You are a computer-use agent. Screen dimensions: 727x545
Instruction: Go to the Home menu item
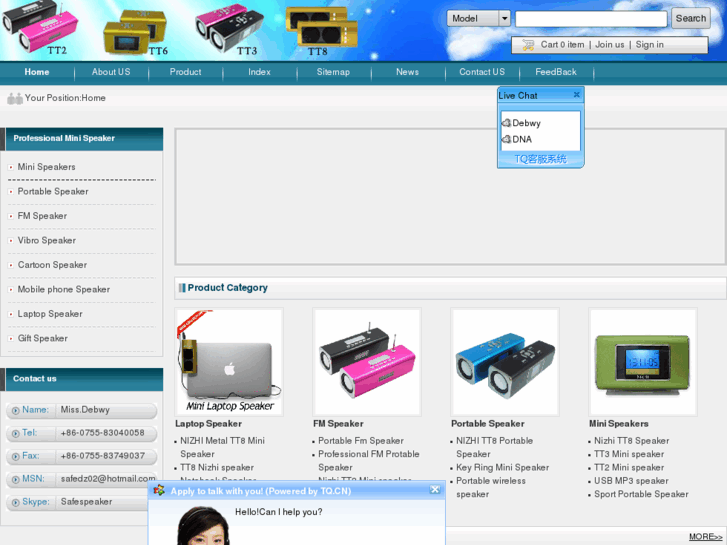pyautogui.click(x=37, y=72)
